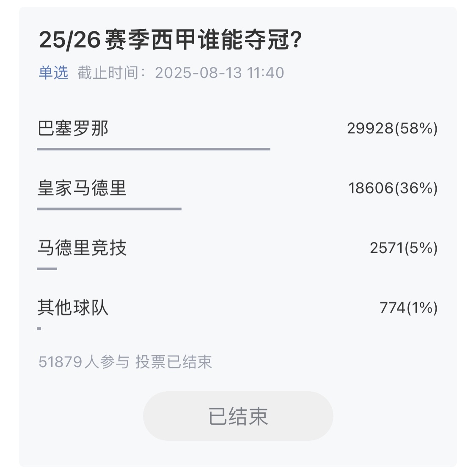Click the 截止时间 deadline label
The image size is (476, 473).
click(x=111, y=73)
